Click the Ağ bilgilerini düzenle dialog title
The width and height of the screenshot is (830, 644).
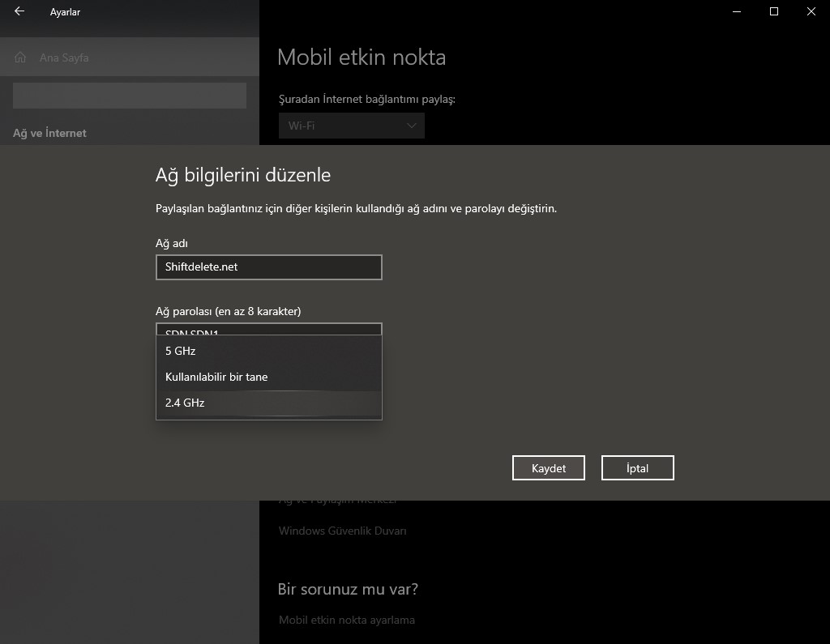coord(242,175)
